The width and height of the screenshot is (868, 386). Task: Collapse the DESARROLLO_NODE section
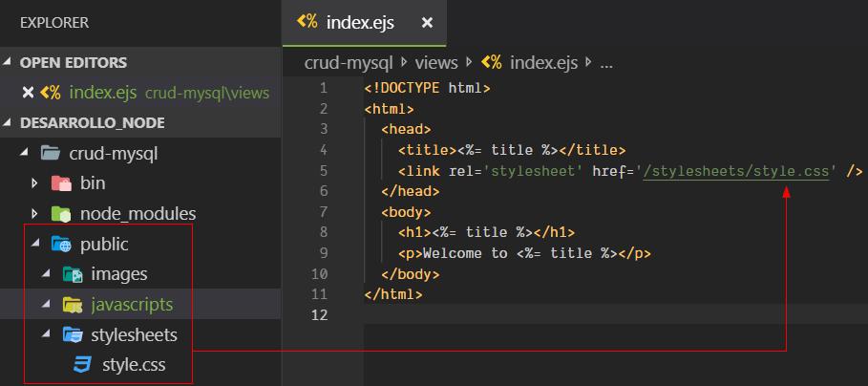[x=10, y=123]
